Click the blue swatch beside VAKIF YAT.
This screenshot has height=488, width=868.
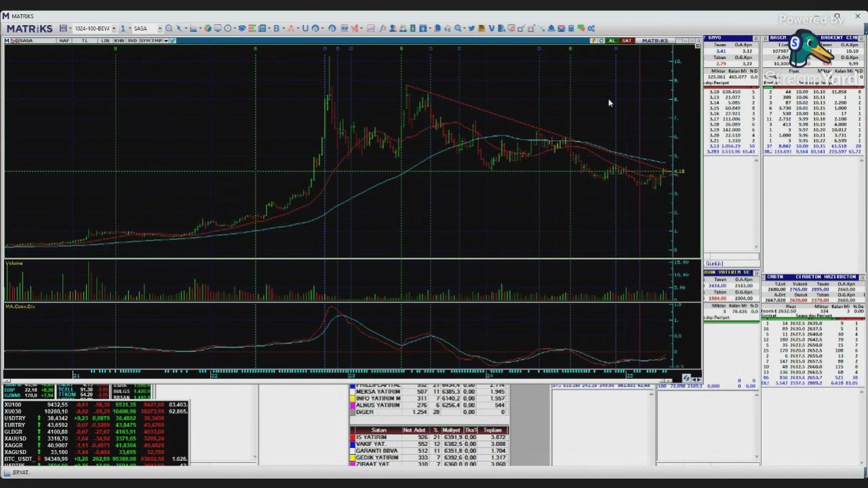pyautogui.click(x=352, y=444)
